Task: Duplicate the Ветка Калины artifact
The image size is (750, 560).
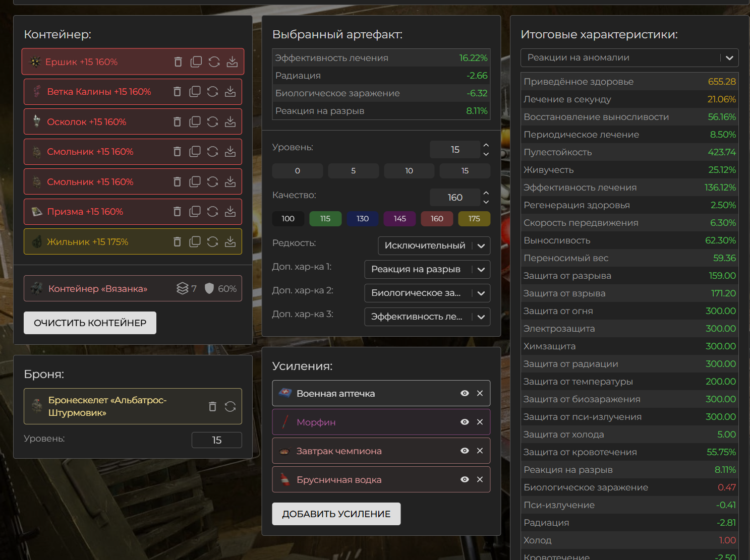Action: (x=195, y=92)
